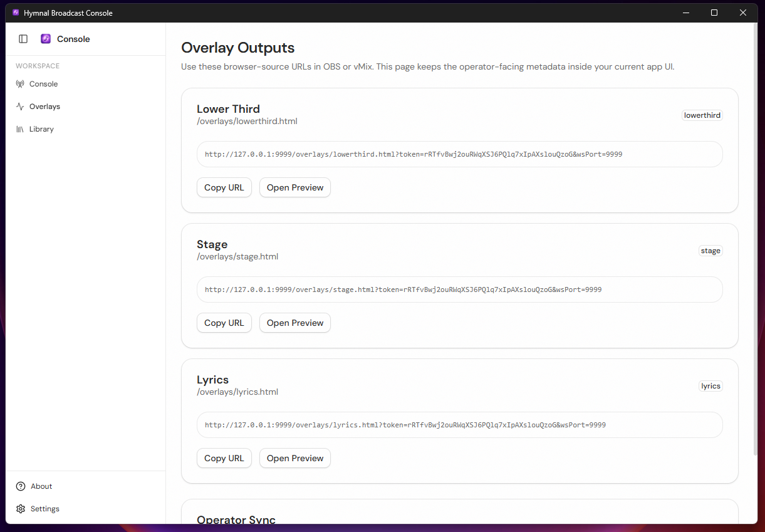765x532 pixels.
Task: Toggle the sidebar collapse icon
Action: [23, 39]
